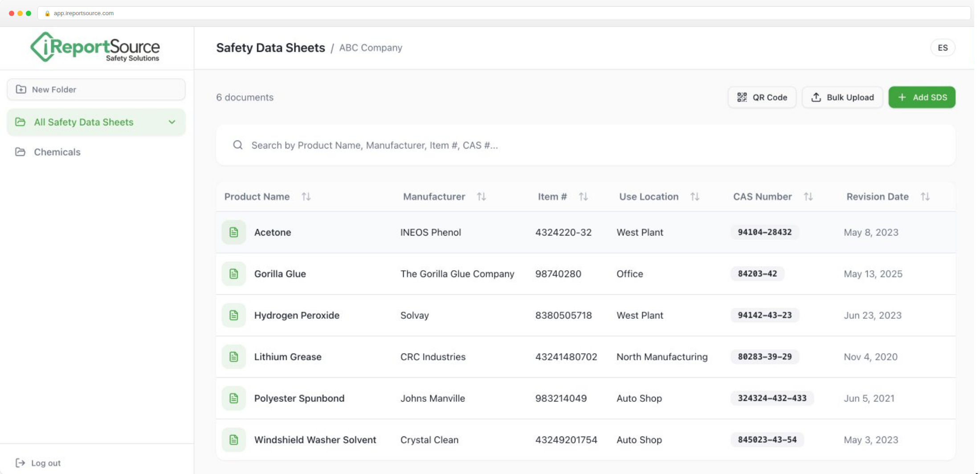Viewport: 980px width, 474px height.
Task: Click revision date May 13, 2025
Action: point(873,273)
